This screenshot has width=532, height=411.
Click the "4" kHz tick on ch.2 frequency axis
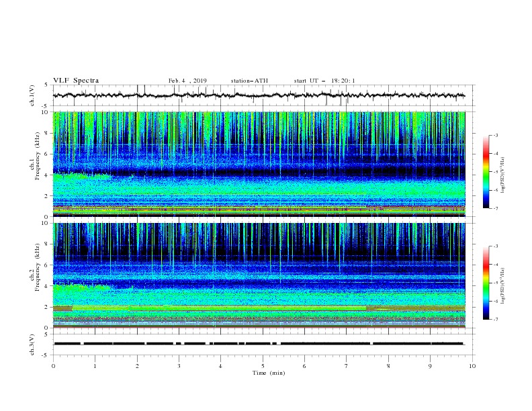[x=48, y=286]
